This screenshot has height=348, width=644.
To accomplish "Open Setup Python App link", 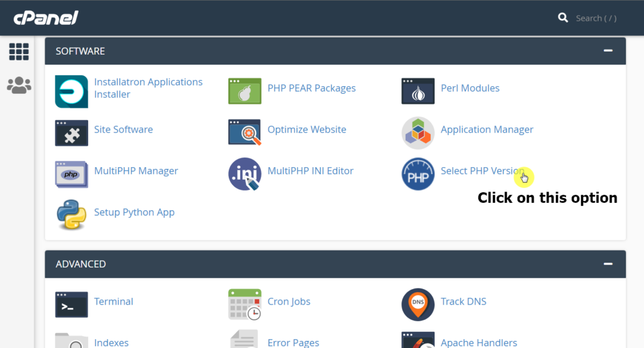I will 135,212.
